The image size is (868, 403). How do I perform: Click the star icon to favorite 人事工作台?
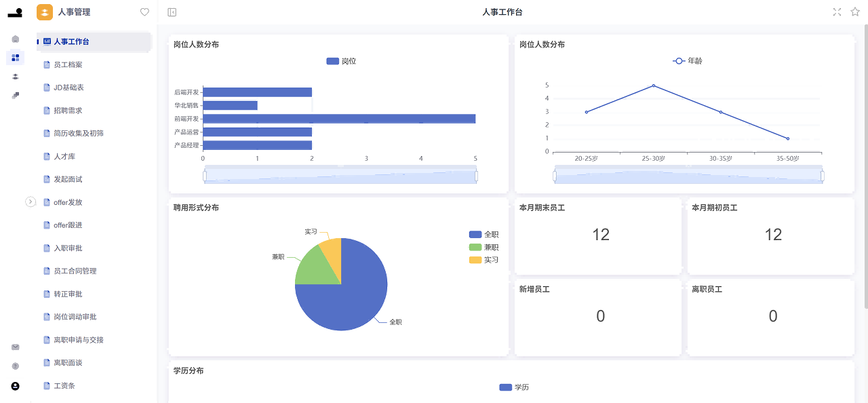(855, 12)
